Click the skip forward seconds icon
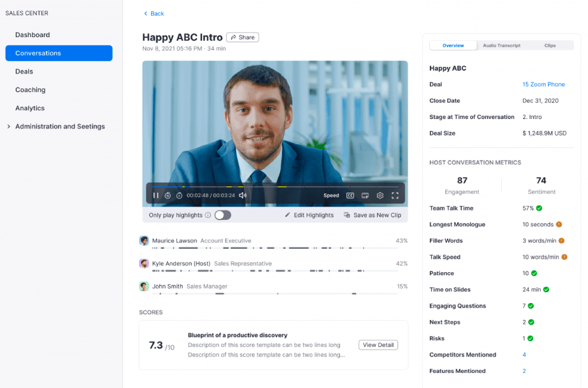 [x=179, y=195]
